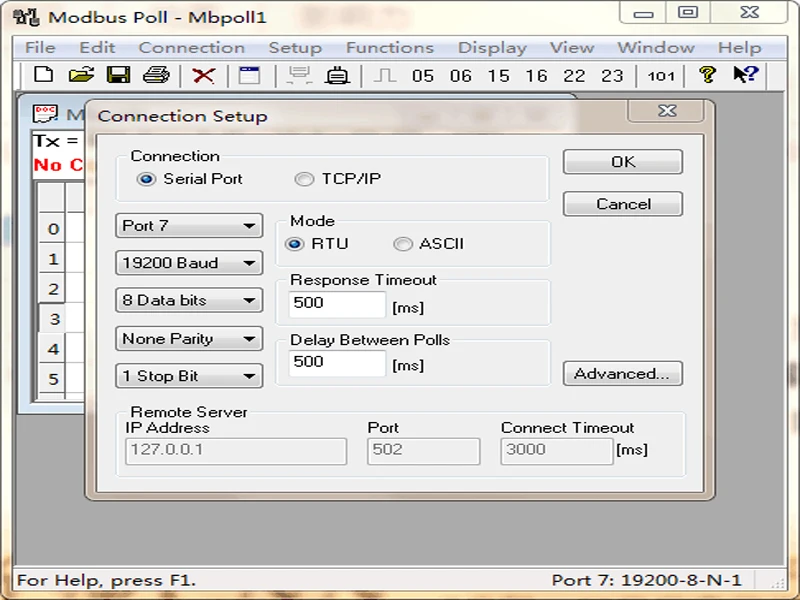Open the Advanced... settings
Screen dimensions: 800x600
click(623, 373)
